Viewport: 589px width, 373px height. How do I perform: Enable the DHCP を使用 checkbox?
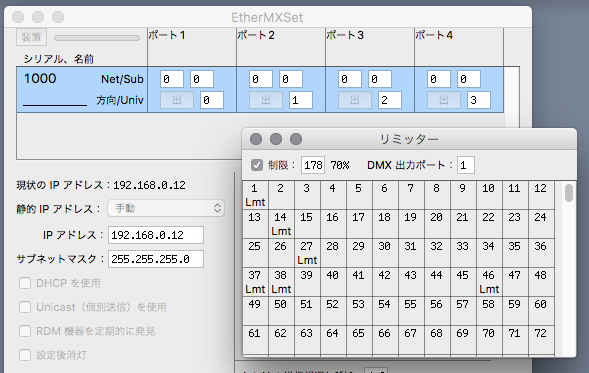click(x=25, y=283)
